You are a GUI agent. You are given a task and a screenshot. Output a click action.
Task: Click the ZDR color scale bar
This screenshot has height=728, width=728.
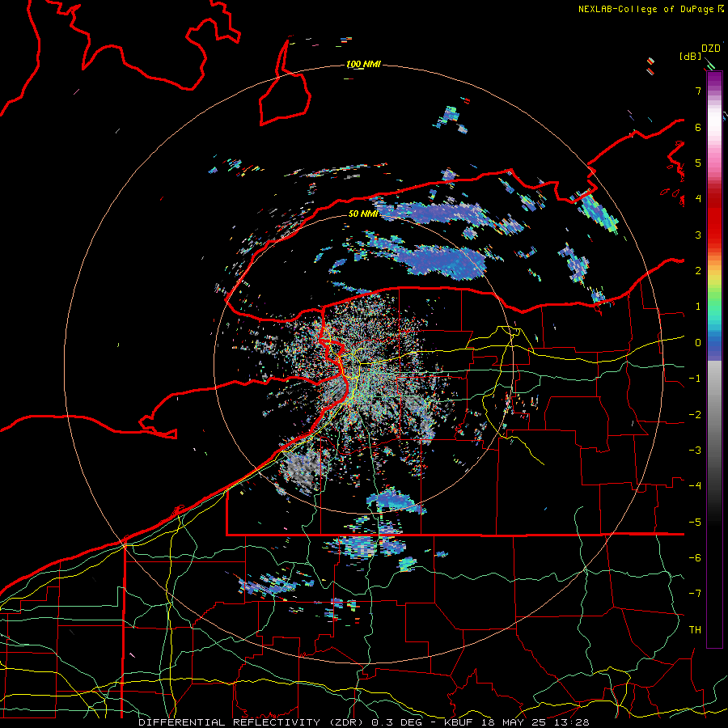click(x=714, y=359)
